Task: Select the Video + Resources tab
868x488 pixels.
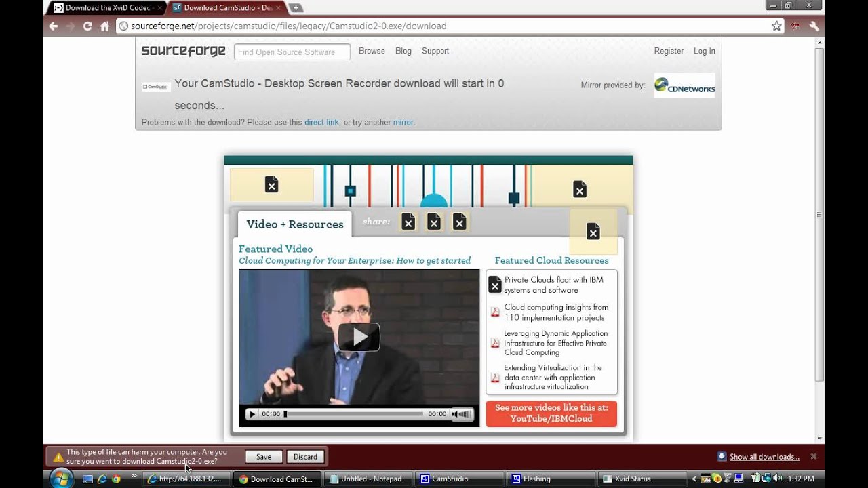Action: pyautogui.click(x=295, y=224)
